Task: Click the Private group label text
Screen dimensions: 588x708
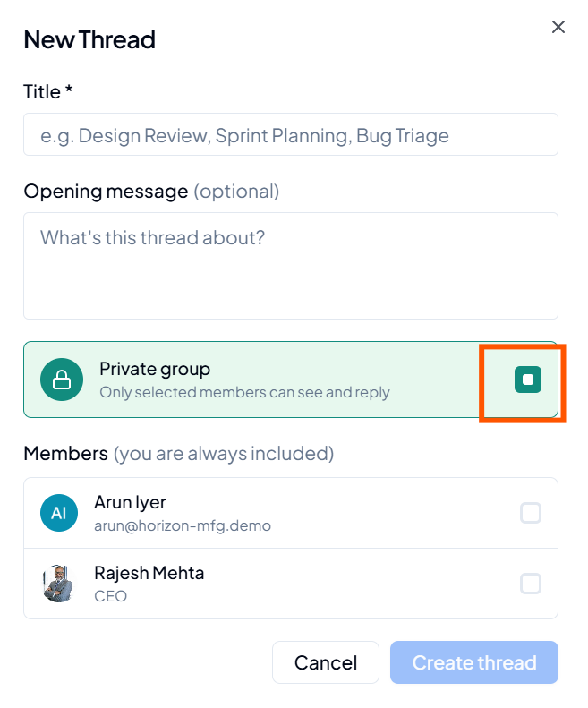Action: coord(155,370)
